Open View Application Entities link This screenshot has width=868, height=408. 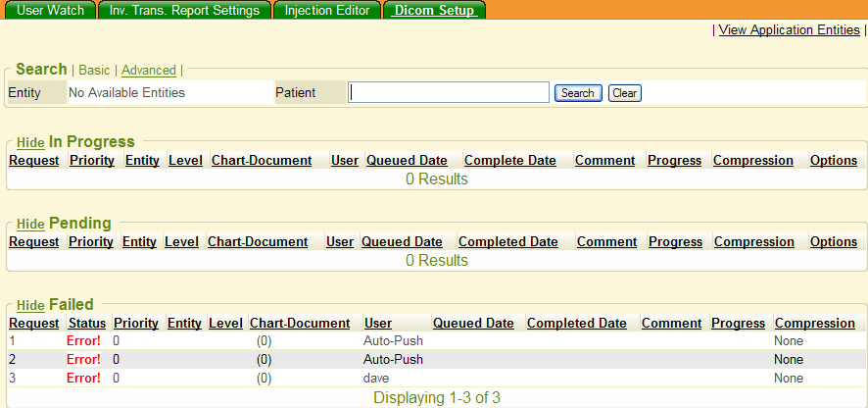pos(789,30)
